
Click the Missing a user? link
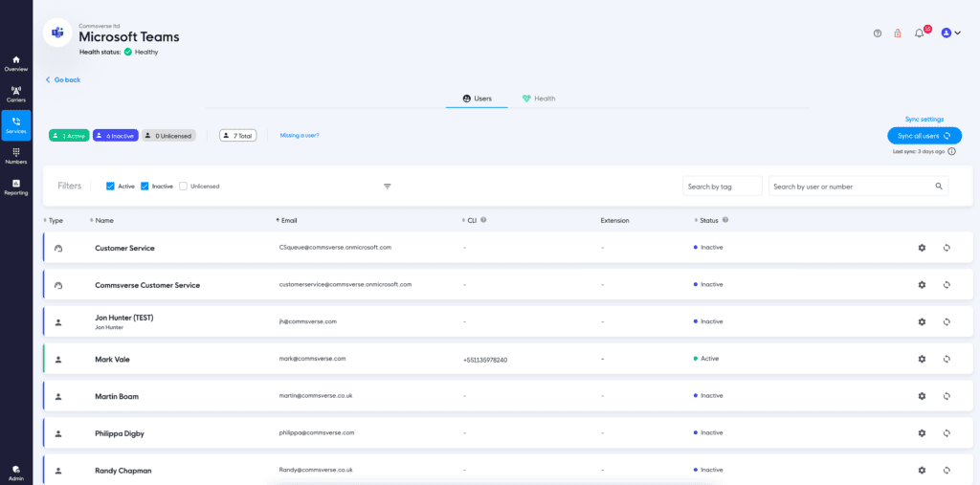click(300, 135)
